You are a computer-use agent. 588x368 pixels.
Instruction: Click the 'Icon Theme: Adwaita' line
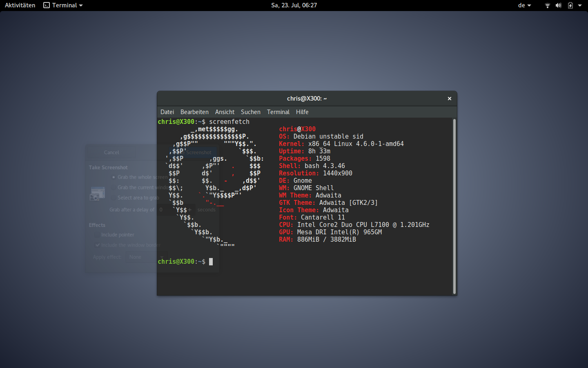pyautogui.click(x=314, y=210)
